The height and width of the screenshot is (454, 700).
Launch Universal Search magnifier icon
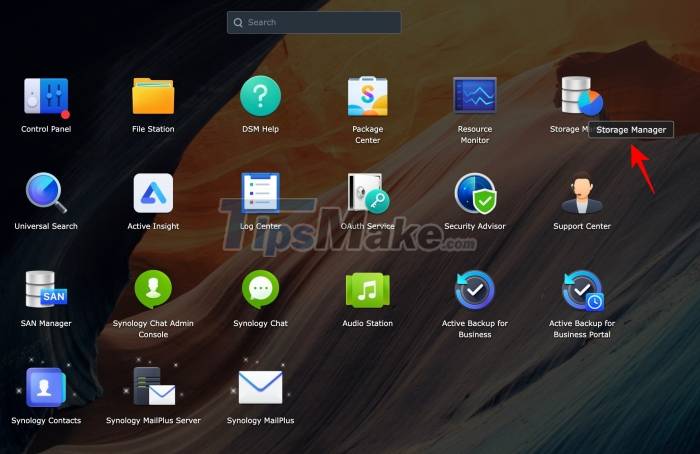pyautogui.click(x=46, y=193)
